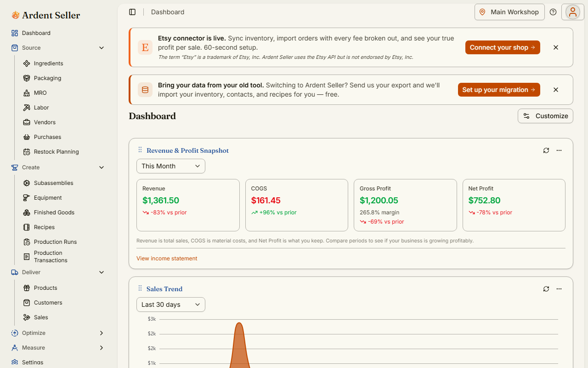
Task: Click the Customers bag icon
Action: click(27, 303)
